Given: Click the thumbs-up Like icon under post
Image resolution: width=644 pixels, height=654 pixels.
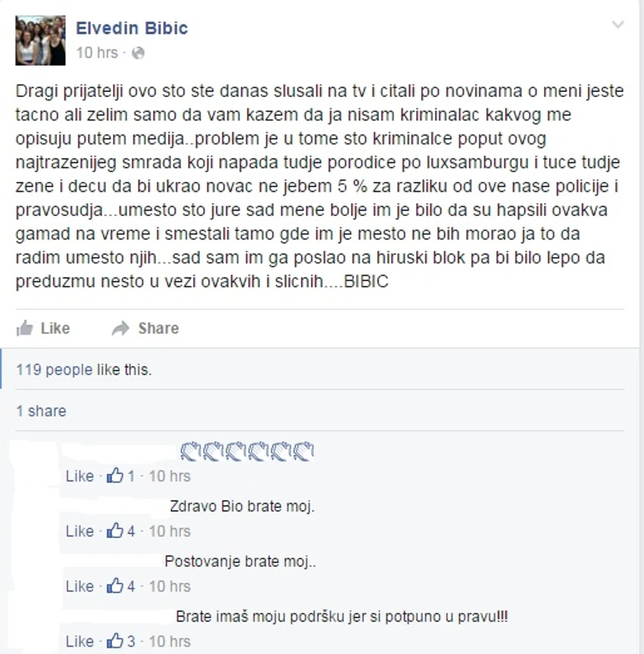Looking at the screenshot, I should pos(24,328).
